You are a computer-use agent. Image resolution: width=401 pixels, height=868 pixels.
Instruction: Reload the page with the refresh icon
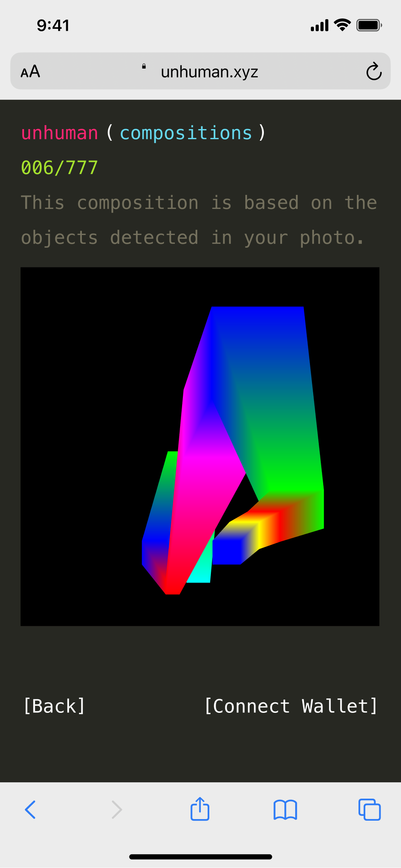click(374, 71)
